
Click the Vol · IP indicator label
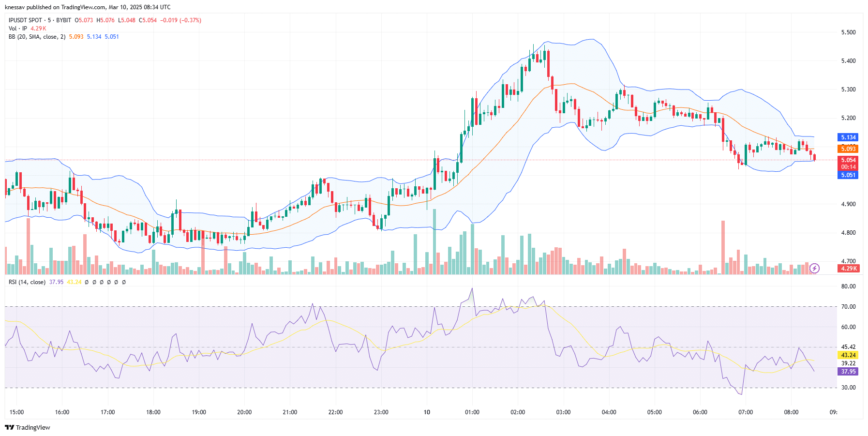coord(18,29)
